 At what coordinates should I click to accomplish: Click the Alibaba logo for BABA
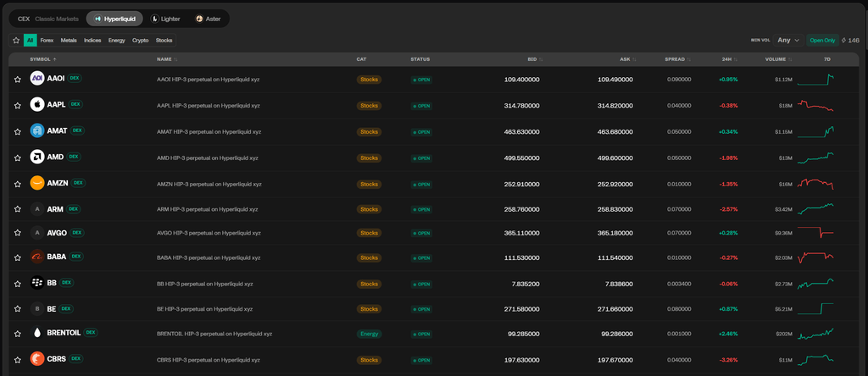coord(37,257)
